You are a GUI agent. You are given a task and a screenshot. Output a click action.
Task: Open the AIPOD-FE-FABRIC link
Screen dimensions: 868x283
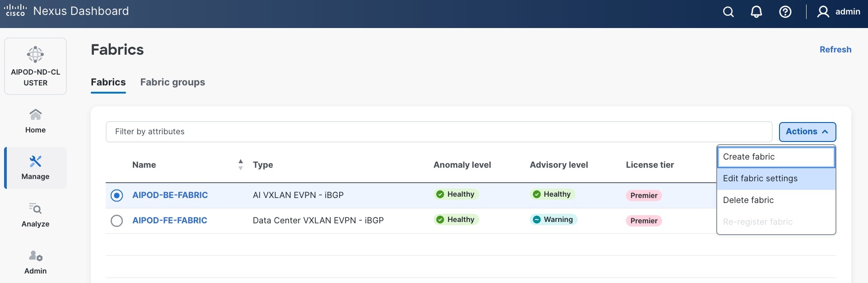click(169, 221)
